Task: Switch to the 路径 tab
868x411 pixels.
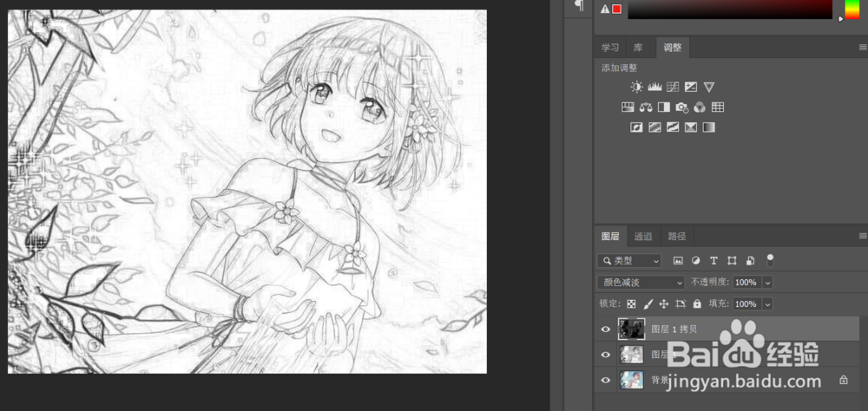Action: [676, 236]
